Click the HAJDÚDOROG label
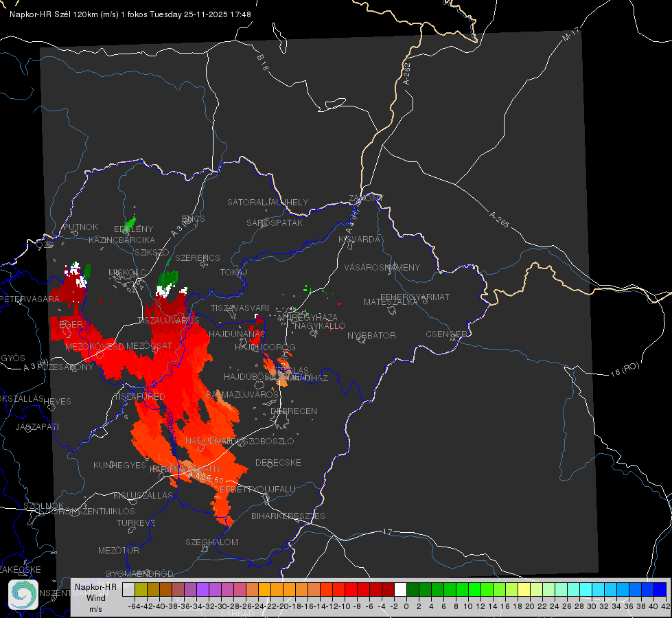 pyautogui.click(x=265, y=347)
